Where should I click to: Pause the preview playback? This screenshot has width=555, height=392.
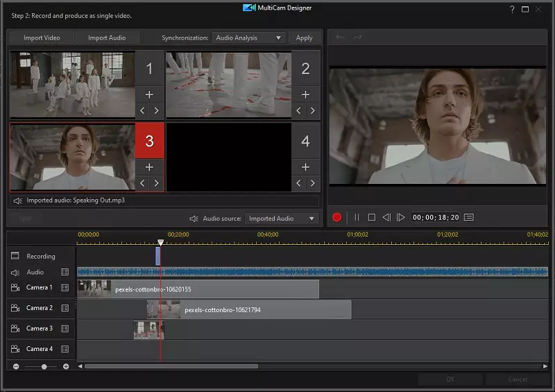[x=357, y=217]
